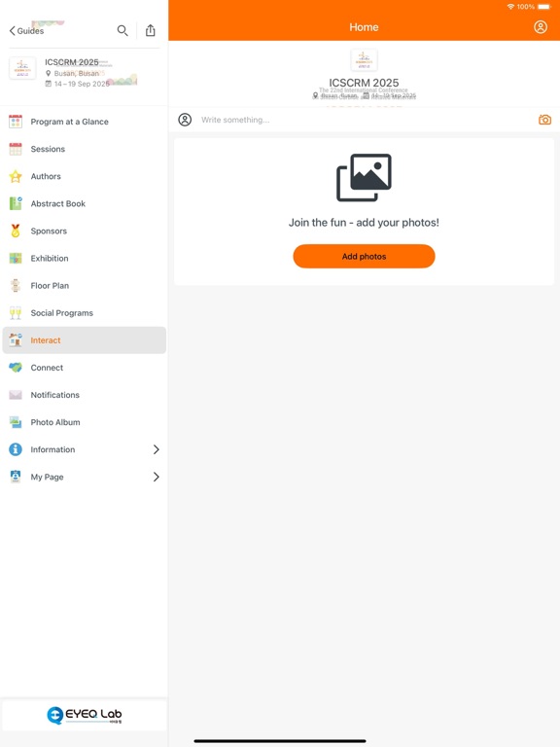Click the Floor Plan signpost icon
This screenshot has width=560, height=747.
click(16, 285)
